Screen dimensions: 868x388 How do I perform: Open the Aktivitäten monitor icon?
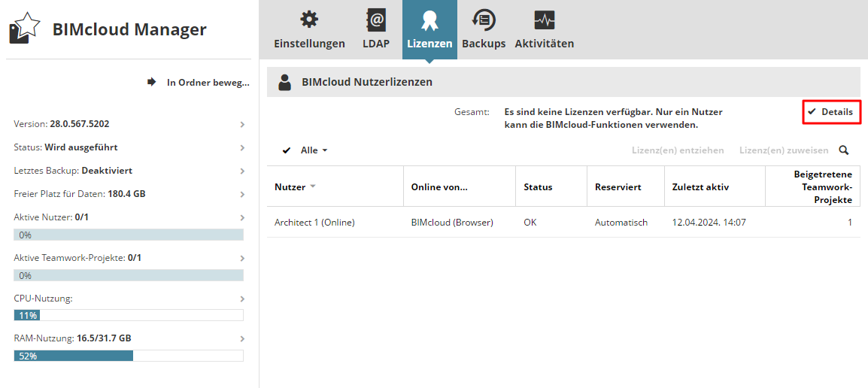[x=544, y=20]
